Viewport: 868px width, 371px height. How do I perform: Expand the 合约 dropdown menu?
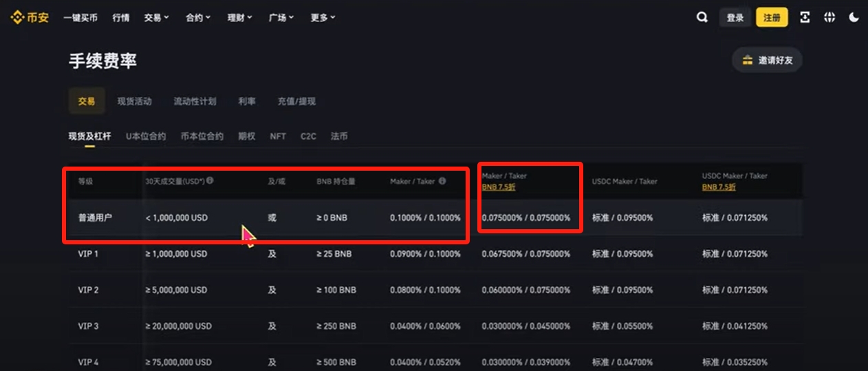[x=198, y=18]
